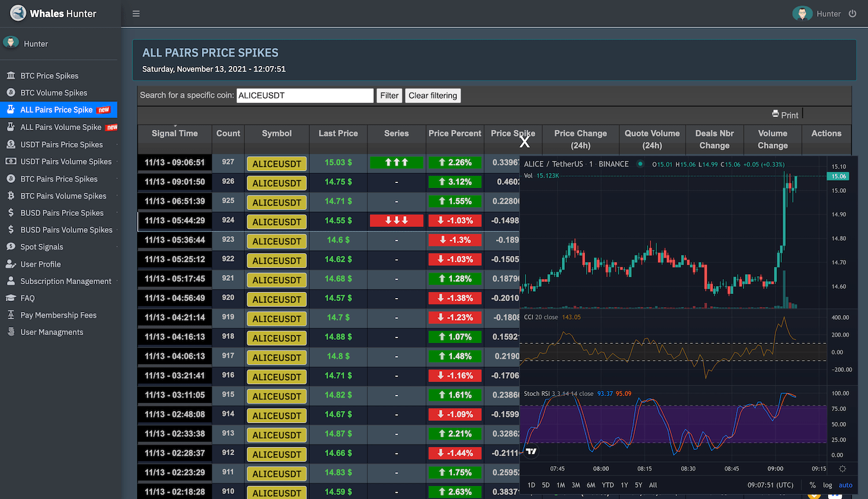The image size is (868, 499).
Task: Select the 6M chart range
Action: 591,485
